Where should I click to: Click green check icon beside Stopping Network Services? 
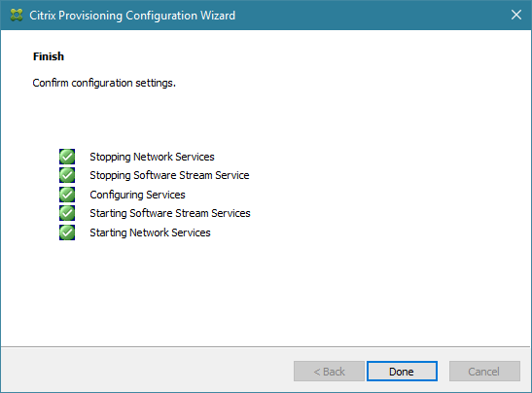(x=67, y=157)
